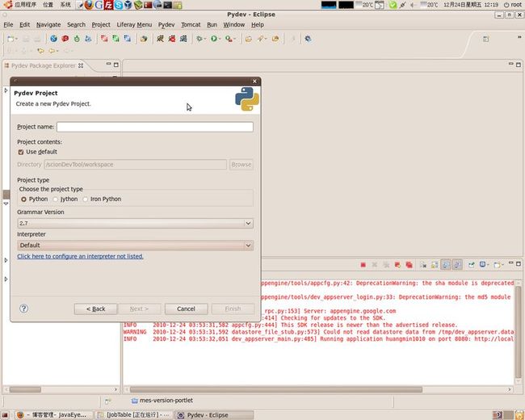Click the green Run play toolbar icon
The image size is (525, 420).
(213, 39)
